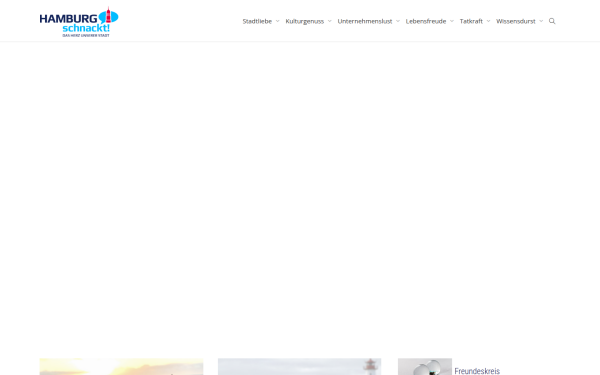Click the Hamburg schnackt! logo

point(79,22)
